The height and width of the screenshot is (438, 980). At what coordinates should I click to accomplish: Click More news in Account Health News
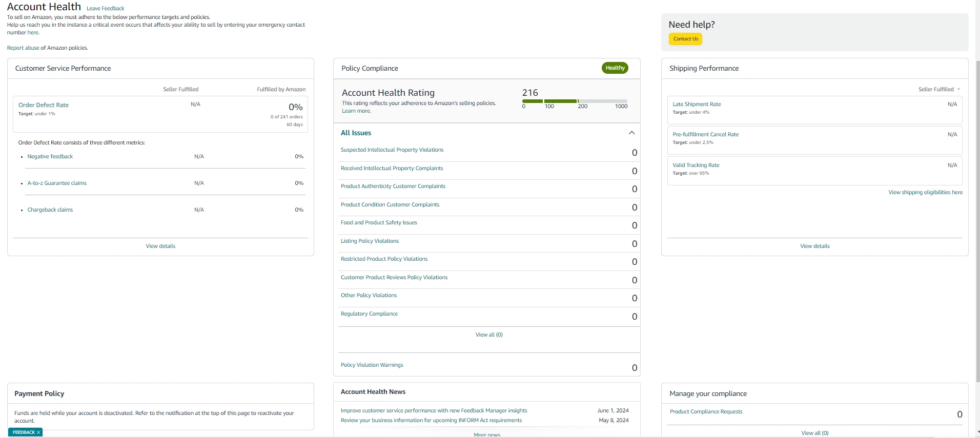point(487,435)
